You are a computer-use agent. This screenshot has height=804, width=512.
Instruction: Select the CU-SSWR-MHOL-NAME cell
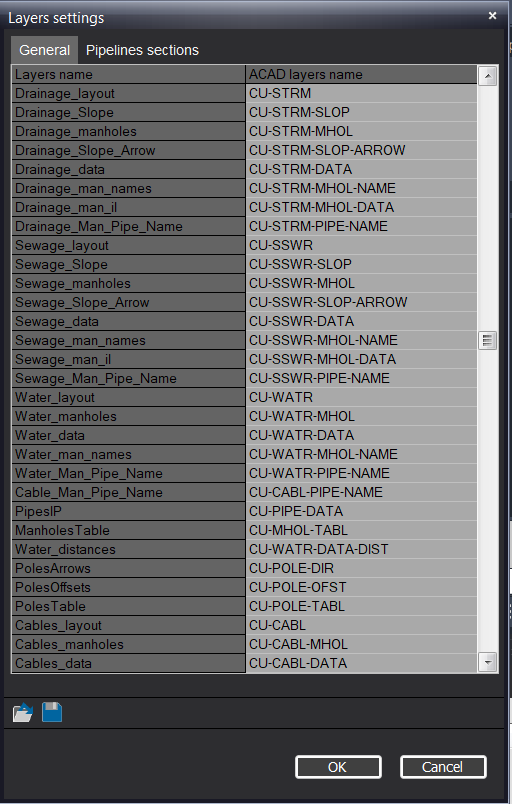[361, 340]
